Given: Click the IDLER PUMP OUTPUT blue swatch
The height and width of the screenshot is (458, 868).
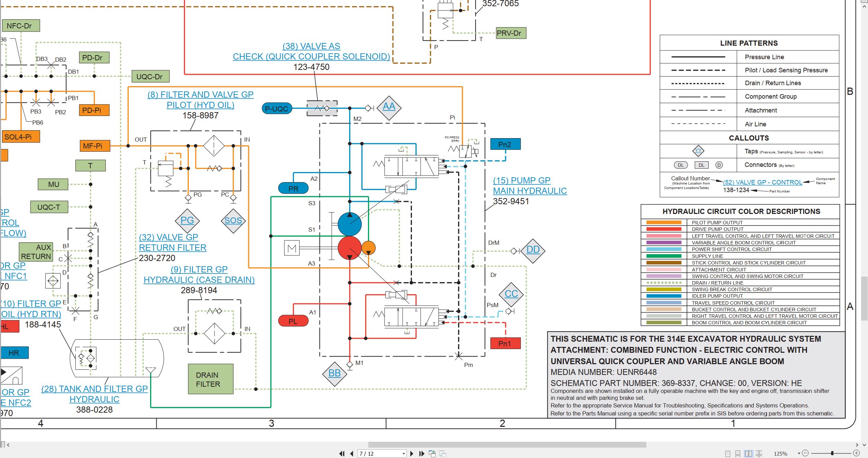Looking at the screenshot, I should click(x=664, y=296).
